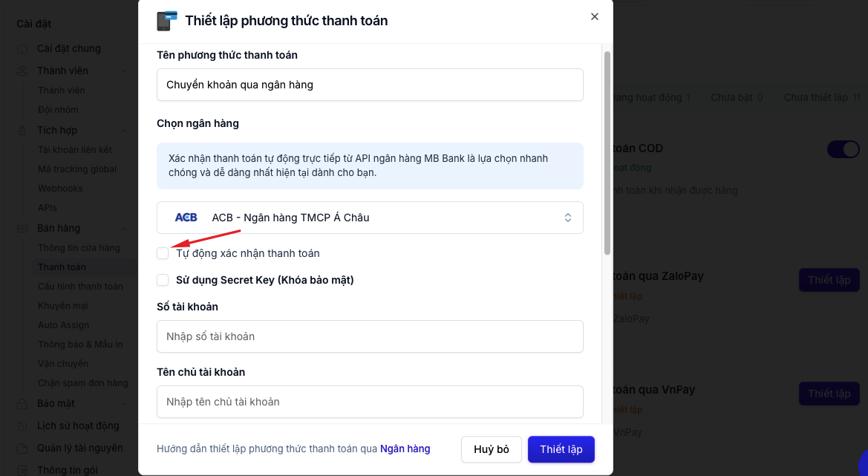Open the Ngân hàng guide link
Viewport: 868px width, 476px height.
[x=405, y=449]
